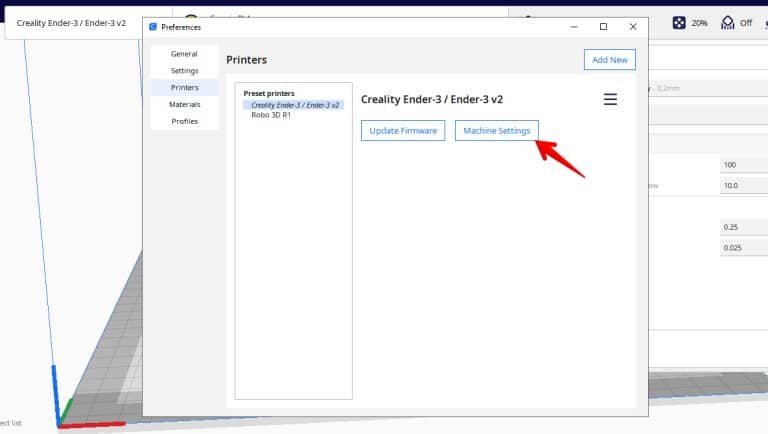This screenshot has width=768, height=434.
Task: Click the Add New printer button
Action: coord(610,60)
